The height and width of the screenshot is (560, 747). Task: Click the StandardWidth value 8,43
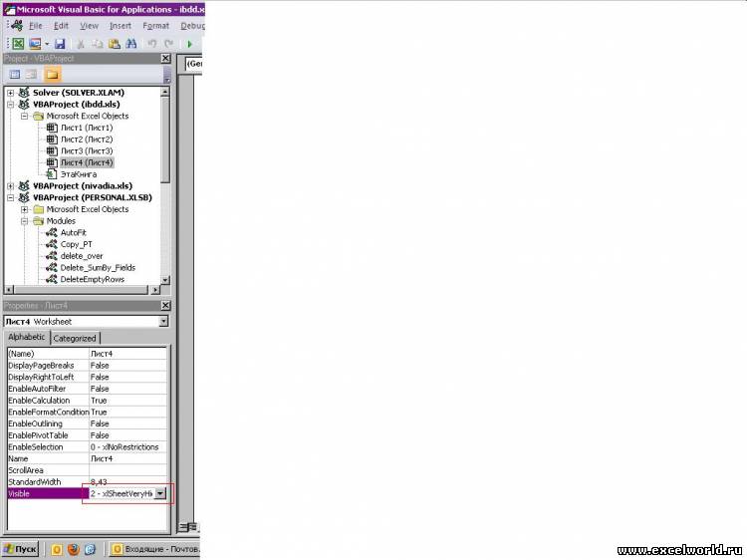(x=127, y=482)
